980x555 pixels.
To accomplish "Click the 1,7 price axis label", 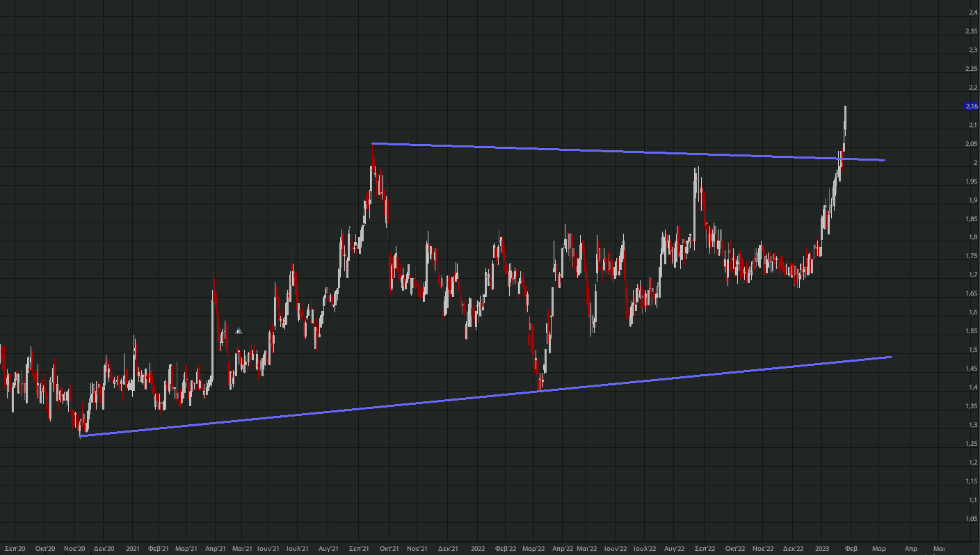I will [x=972, y=275].
